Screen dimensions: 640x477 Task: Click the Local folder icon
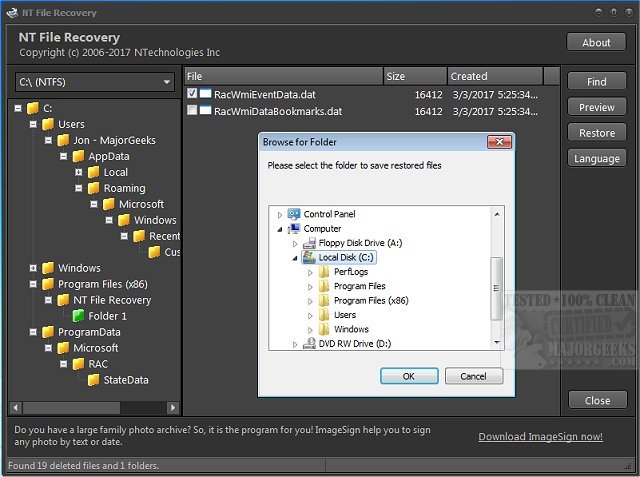coord(93,172)
